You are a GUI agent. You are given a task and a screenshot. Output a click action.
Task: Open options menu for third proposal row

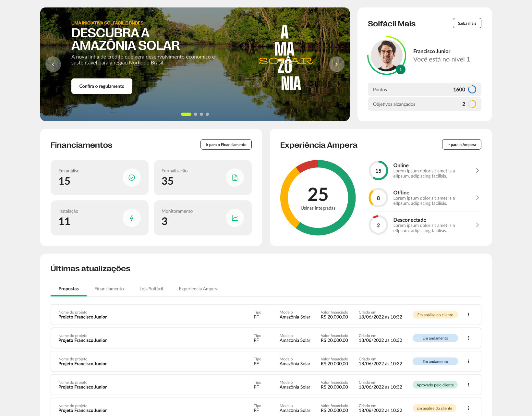468,361
